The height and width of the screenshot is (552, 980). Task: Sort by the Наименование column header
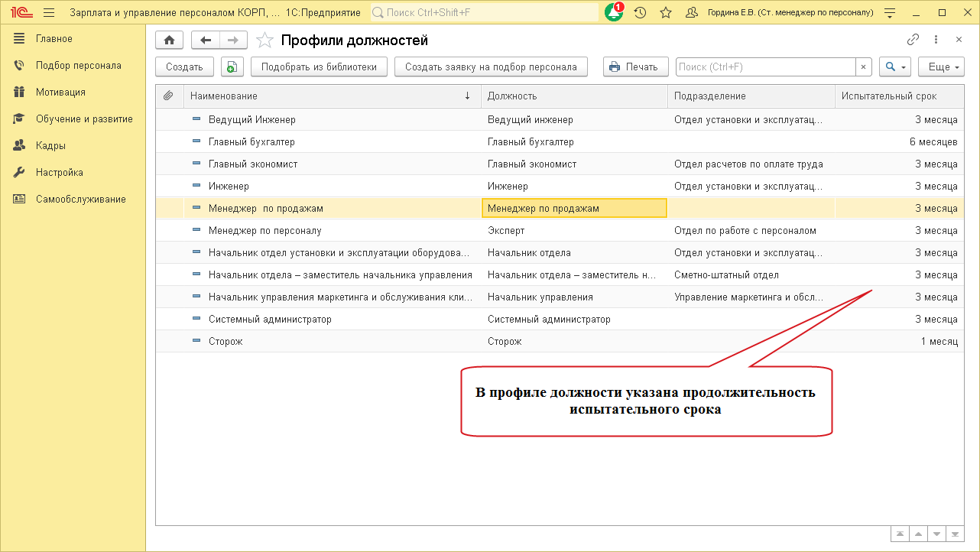(329, 96)
